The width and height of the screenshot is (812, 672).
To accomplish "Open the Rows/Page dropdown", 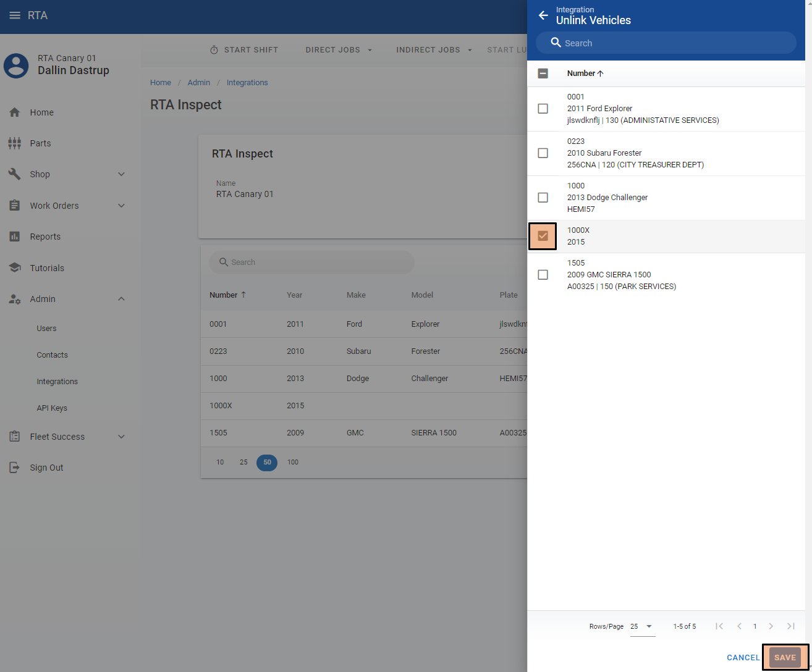I will click(642, 626).
